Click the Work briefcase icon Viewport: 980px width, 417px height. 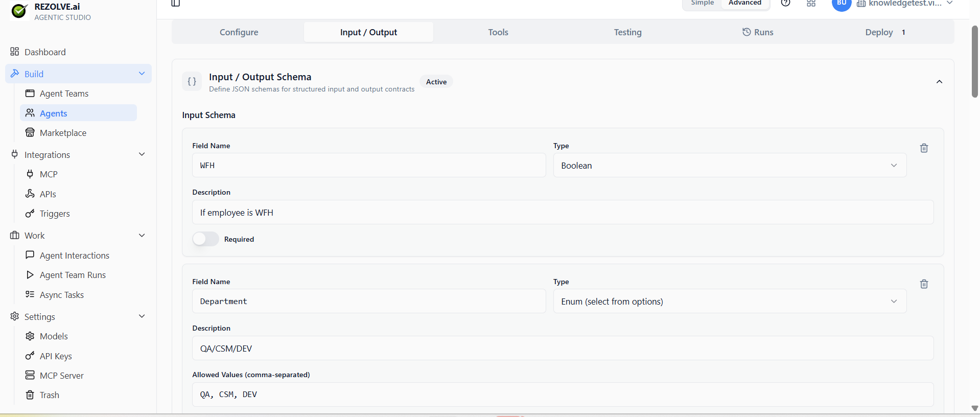[15, 235]
